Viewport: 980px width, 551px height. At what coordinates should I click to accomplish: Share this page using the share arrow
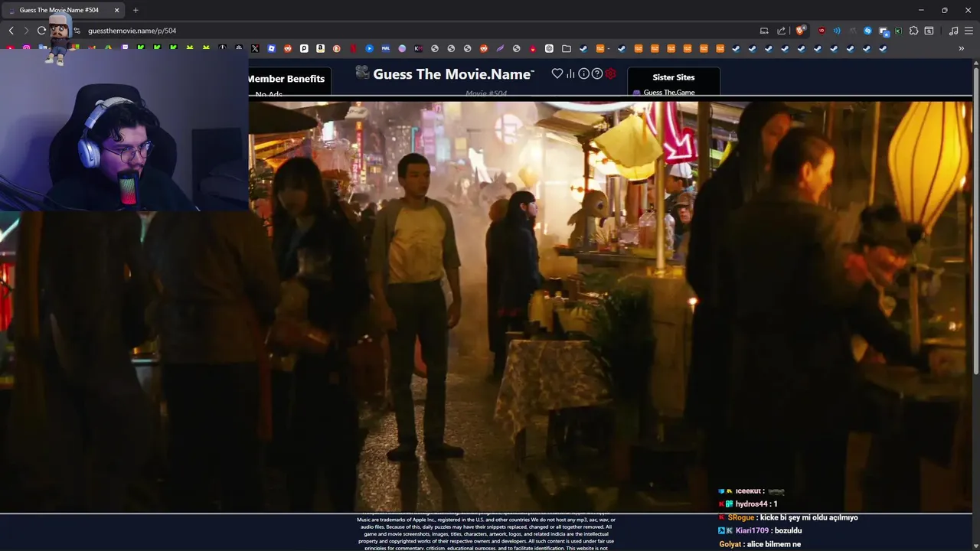click(x=781, y=31)
